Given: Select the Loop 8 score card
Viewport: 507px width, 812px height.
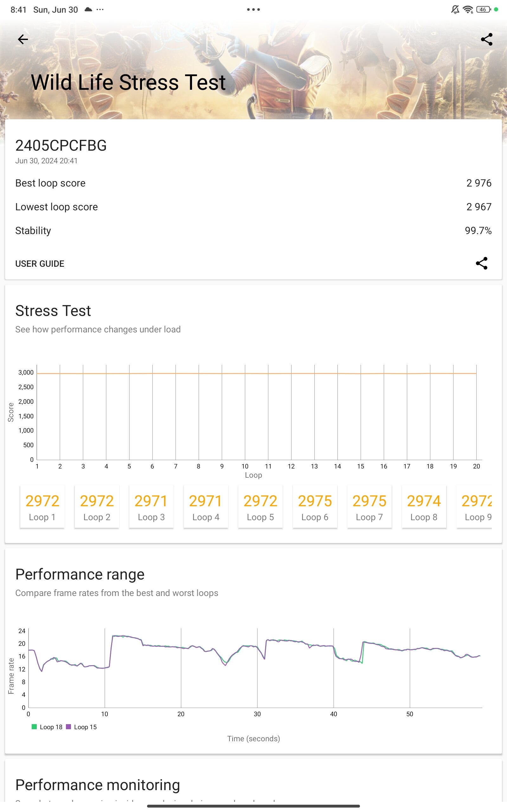Looking at the screenshot, I should pos(424,507).
